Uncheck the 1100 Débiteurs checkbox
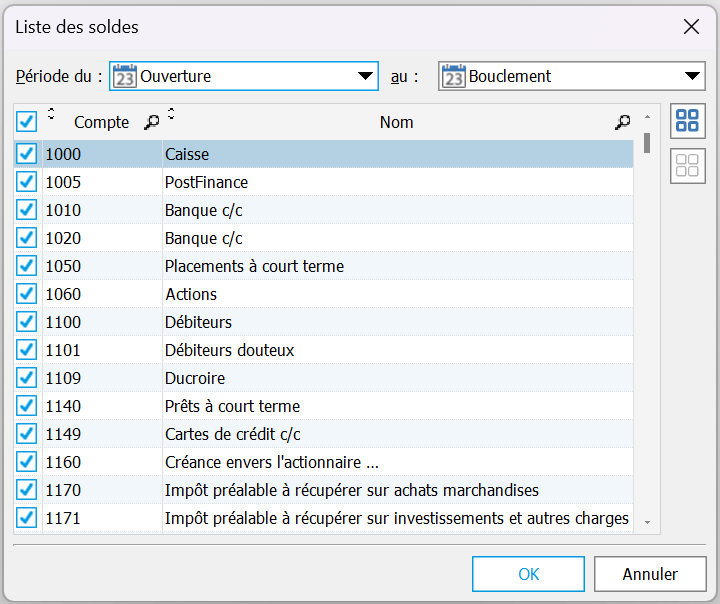This screenshot has height=604, width=720. (27, 322)
